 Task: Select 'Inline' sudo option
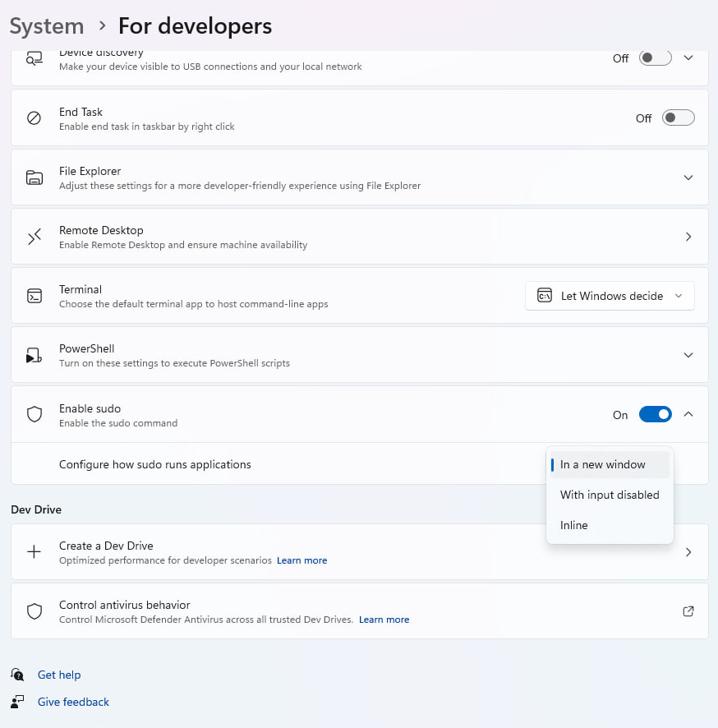point(573,525)
